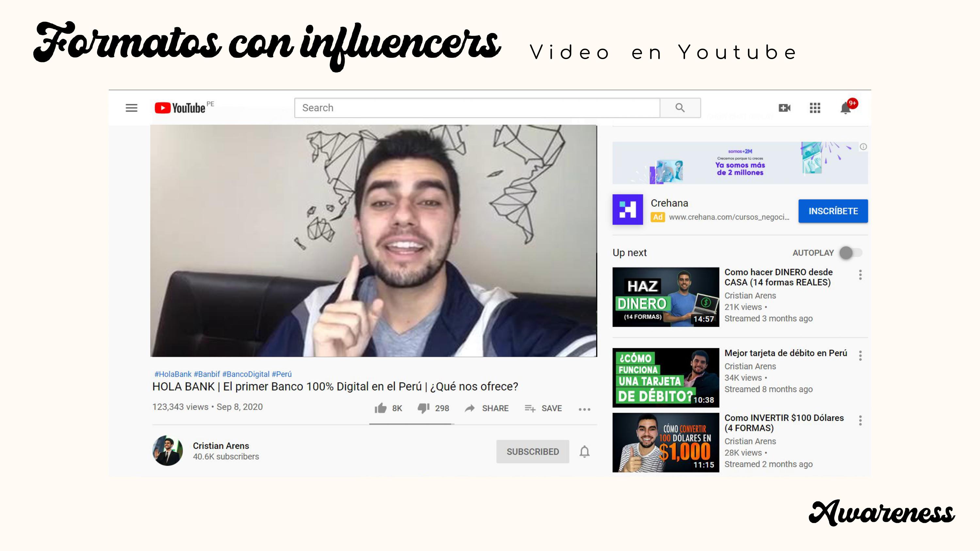Click the 'Sep 8, 2020' date text
Image resolution: width=980 pixels, height=551 pixels.
(x=240, y=407)
